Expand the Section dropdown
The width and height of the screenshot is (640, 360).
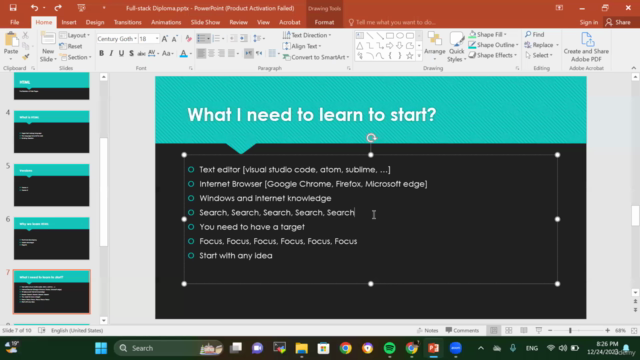(76, 57)
